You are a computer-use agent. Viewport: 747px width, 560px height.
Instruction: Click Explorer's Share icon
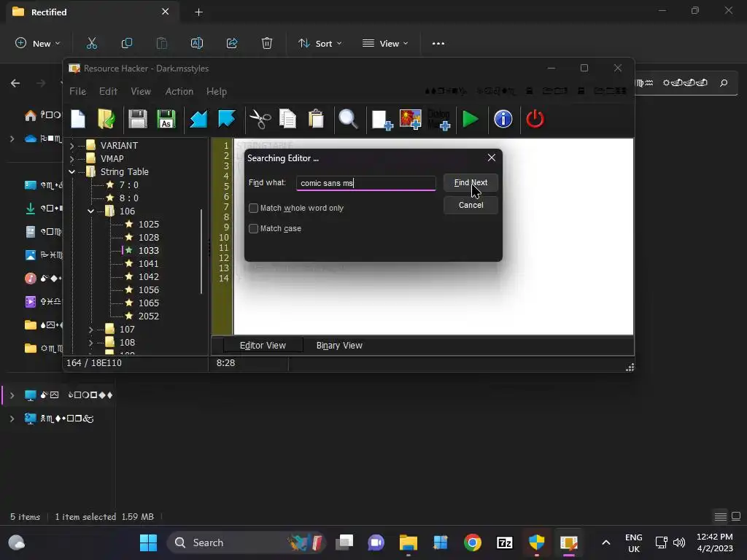232,43
